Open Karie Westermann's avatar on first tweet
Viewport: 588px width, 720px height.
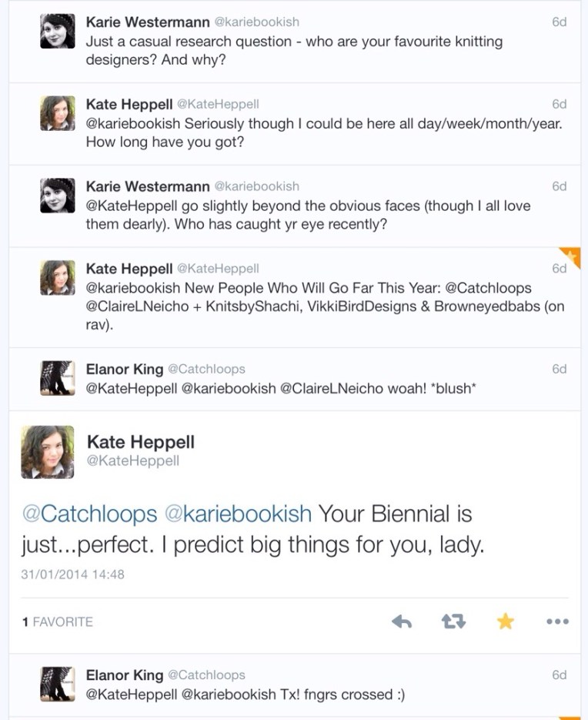click(58, 32)
